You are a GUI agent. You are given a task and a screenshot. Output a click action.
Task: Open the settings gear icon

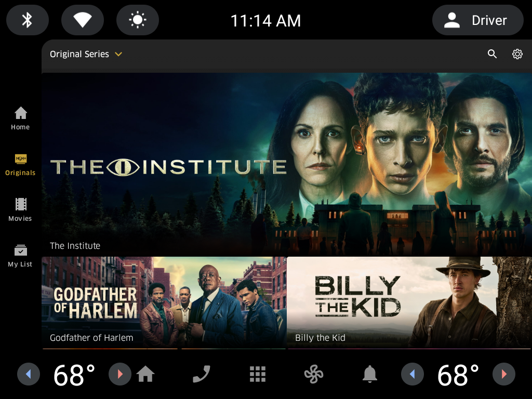tap(517, 54)
